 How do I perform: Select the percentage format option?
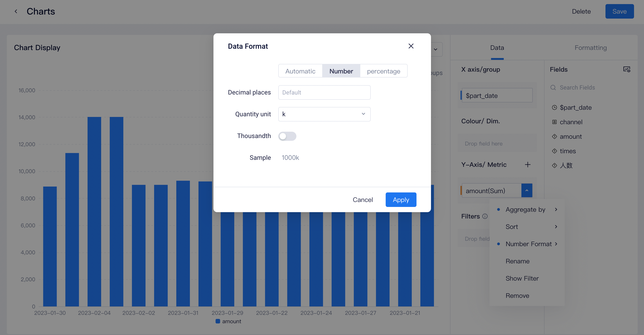coord(383,71)
